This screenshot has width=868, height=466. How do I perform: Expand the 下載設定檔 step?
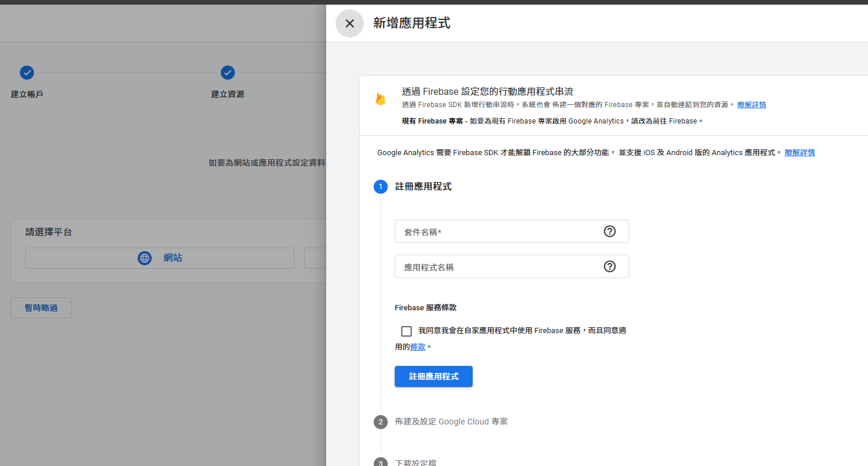415,462
